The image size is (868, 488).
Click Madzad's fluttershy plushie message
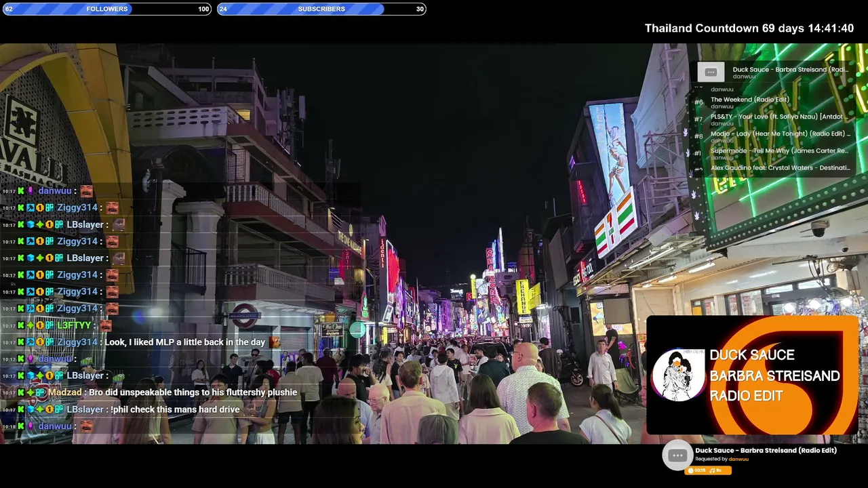click(193, 392)
